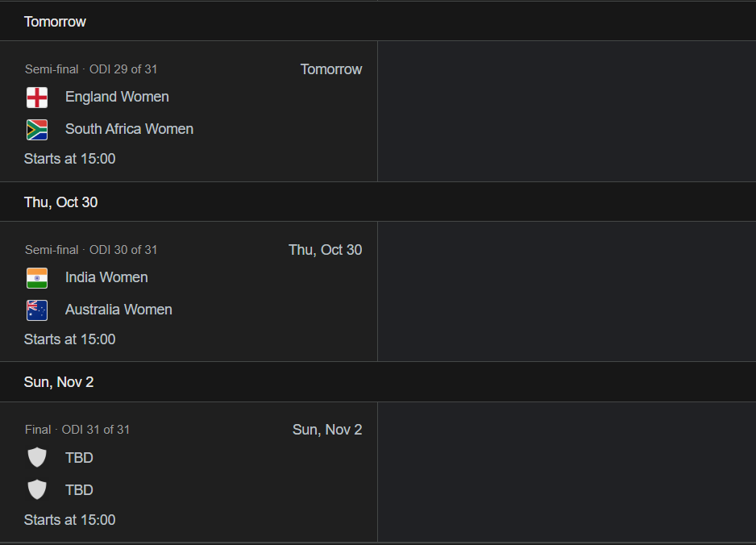This screenshot has width=756, height=545.
Task: Click the first TBD team name in Final
Action: pos(79,458)
